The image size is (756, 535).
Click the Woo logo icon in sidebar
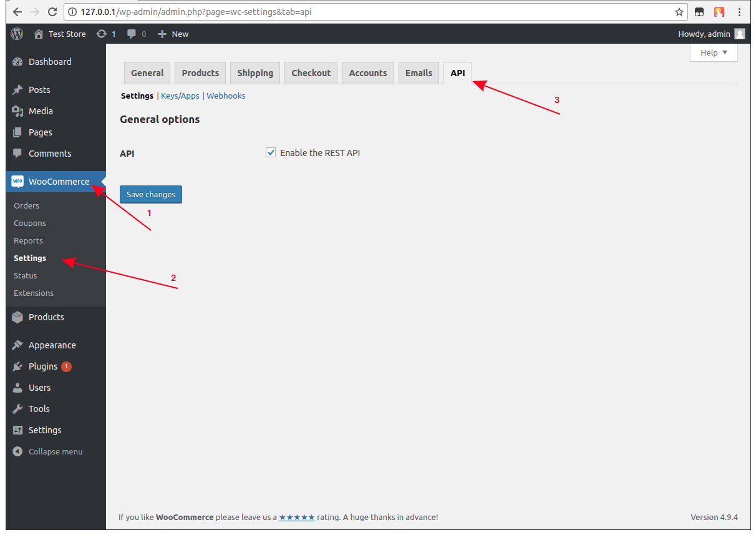coord(17,182)
